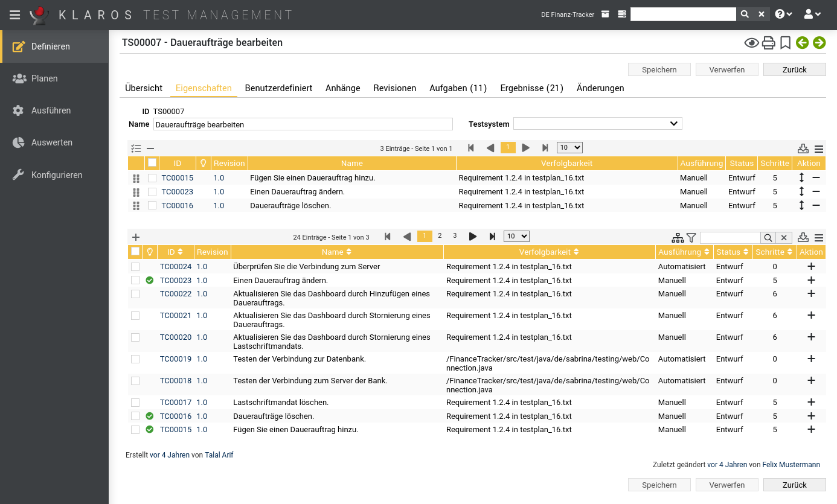Sort lower table by Verfolgbarkeit column

[549, 252]
